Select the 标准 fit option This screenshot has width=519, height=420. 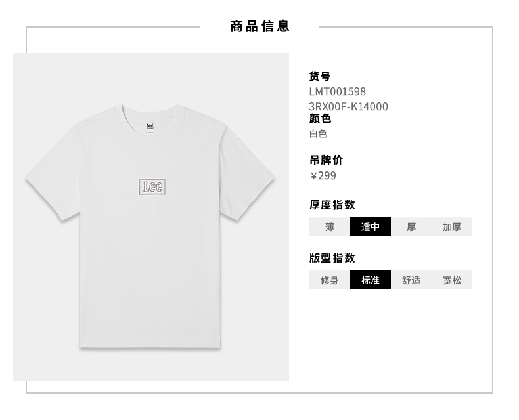pos(371,280)
